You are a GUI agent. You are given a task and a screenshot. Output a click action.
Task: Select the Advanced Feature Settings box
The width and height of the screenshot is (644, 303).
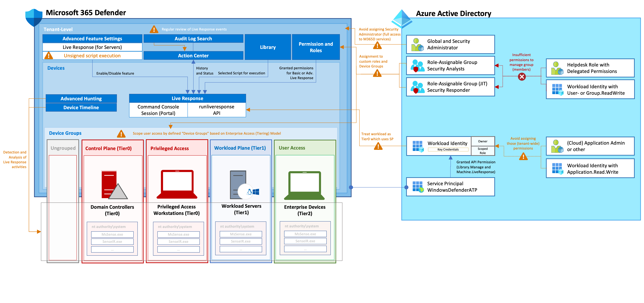click(92, 39)
